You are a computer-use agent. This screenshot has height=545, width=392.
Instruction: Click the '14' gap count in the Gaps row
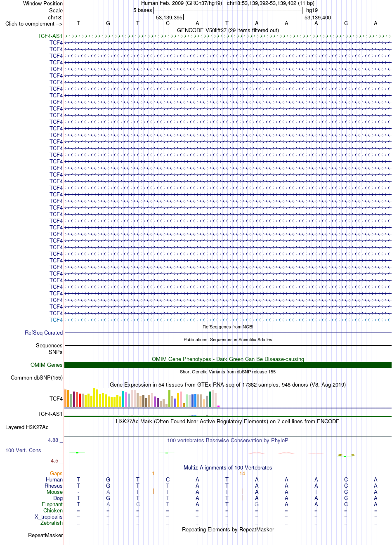242,473
